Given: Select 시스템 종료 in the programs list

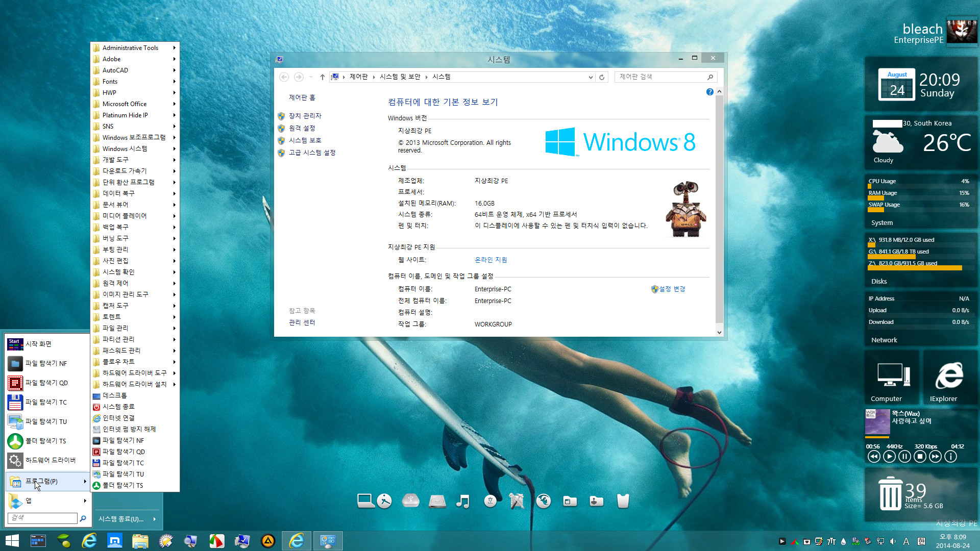Looking at the screenshot, I should (135, 407).
